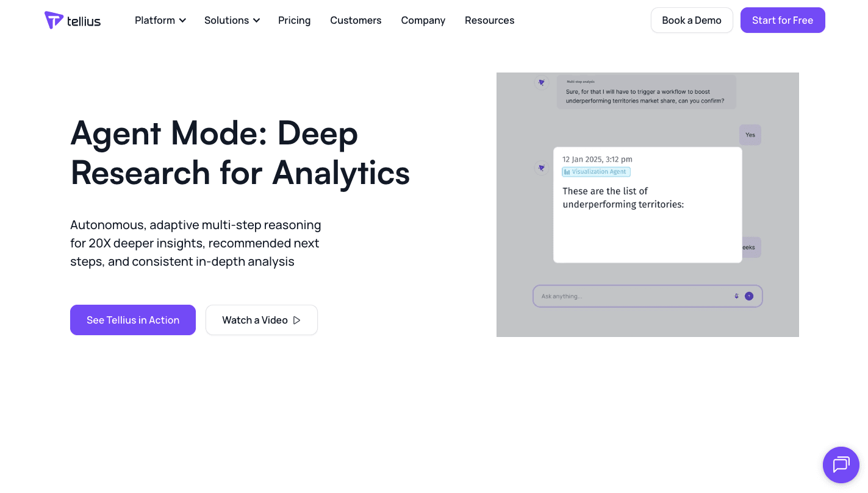This screenshot has width=868, height=493.
Task: Click the play icon on Watch a Video
Action: [x=297, y=320]
